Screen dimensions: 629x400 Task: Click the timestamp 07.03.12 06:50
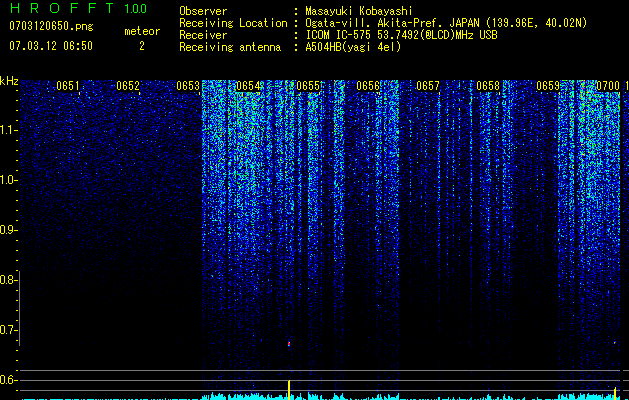51,46
